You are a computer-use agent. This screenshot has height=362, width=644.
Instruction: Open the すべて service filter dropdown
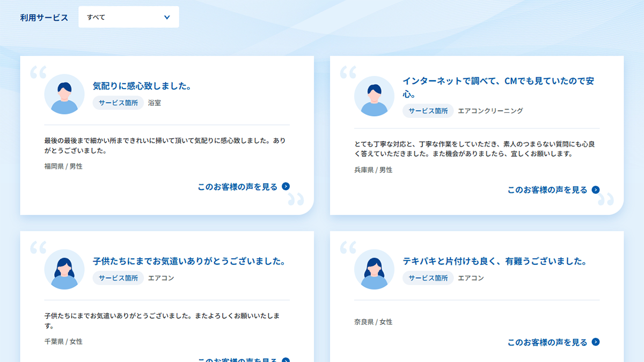(x=128, y=17)
